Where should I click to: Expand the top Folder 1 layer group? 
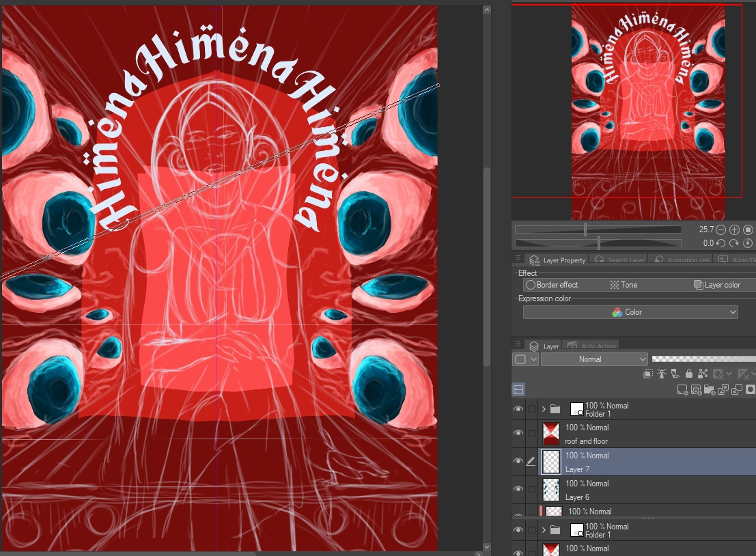coord(544,409)
